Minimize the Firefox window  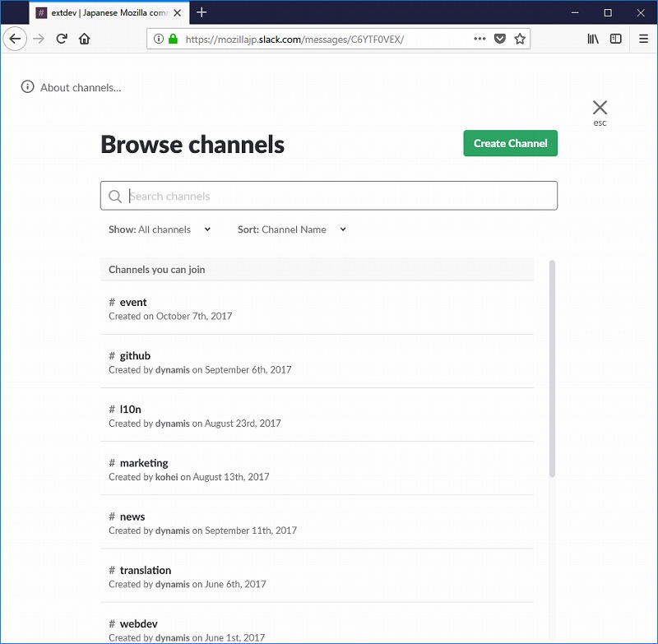pos(575,13)
